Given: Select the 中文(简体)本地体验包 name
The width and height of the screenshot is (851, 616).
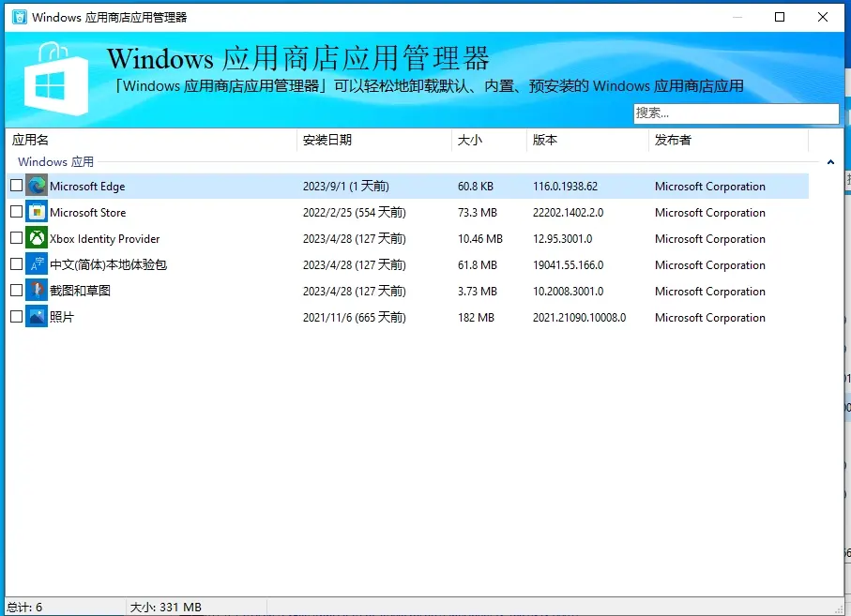Looking at the screenshot, I should (x=109, y=264).
